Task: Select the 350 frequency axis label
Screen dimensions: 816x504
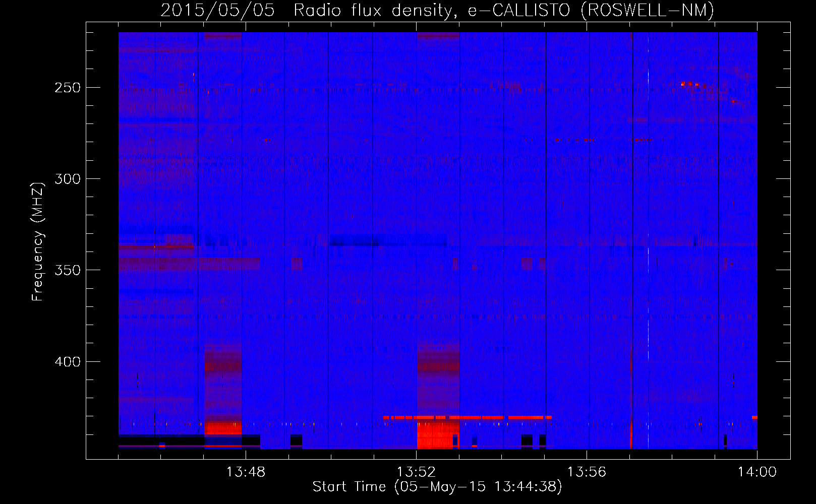Action: [x=68, y=270]
